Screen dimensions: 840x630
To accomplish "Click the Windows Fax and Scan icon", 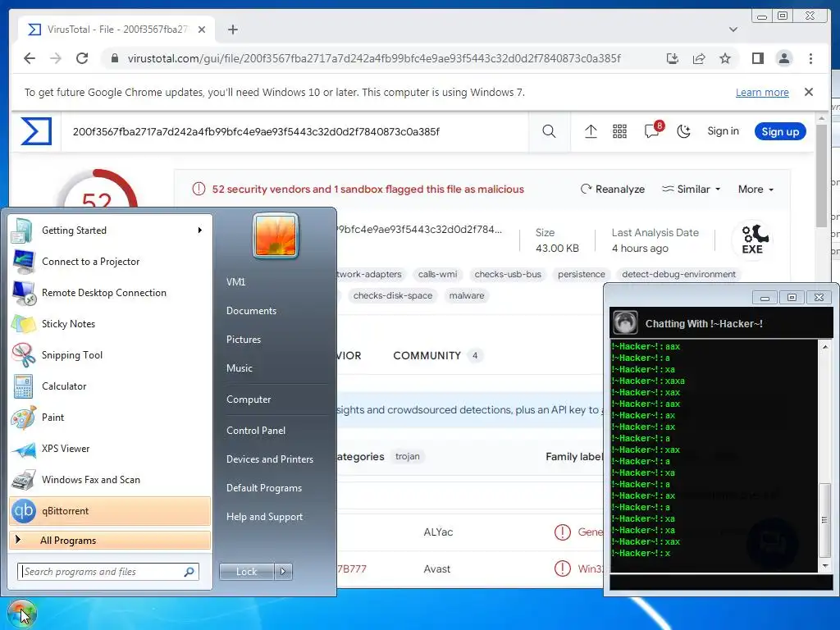I will click(x=24, y=480).
